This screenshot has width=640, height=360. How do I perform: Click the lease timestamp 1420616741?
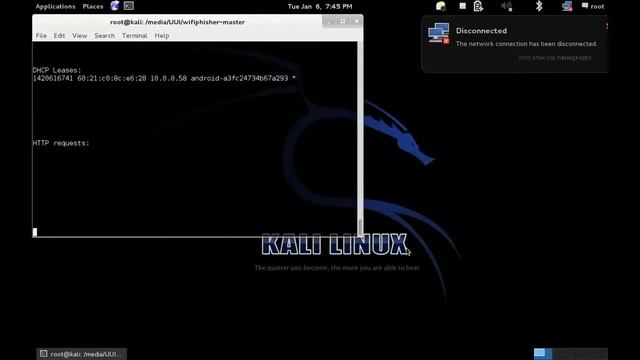[x=53, y=78]
